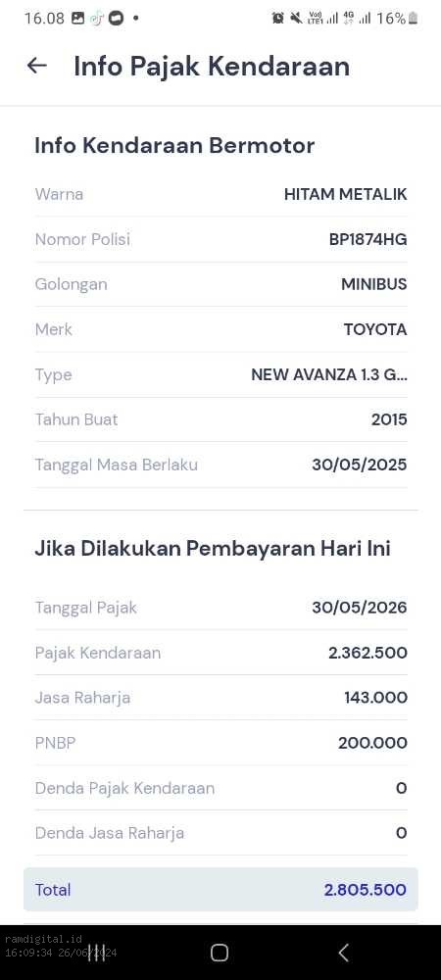Screen dimensions: 441x980
Task: Tap the PNBP 200.000 row
Action: pyautogui.click(x=220, y=743)
